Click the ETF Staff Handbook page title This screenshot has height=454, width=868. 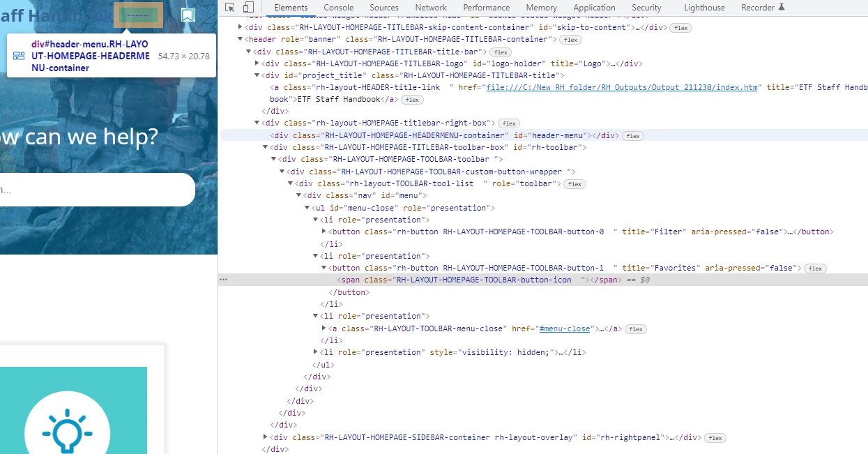click(x=56, y=15)
